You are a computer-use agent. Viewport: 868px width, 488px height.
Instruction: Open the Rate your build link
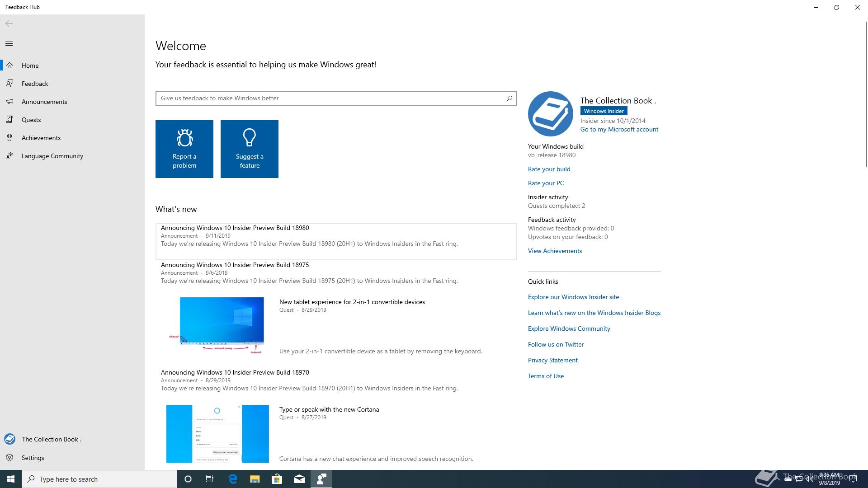point(549,169)
